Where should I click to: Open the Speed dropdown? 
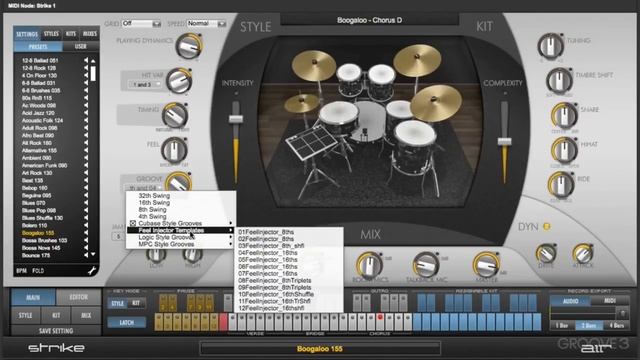click(x=206, y=24)
